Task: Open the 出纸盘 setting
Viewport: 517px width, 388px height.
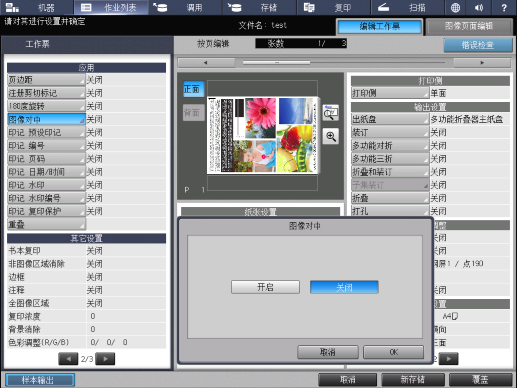Action: tap(390, 119)
